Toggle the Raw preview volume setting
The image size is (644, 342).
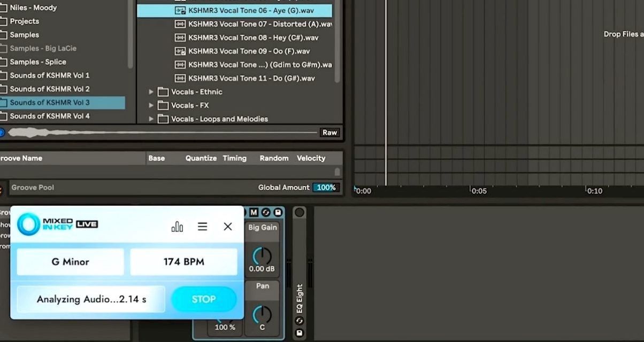(329, 132)
